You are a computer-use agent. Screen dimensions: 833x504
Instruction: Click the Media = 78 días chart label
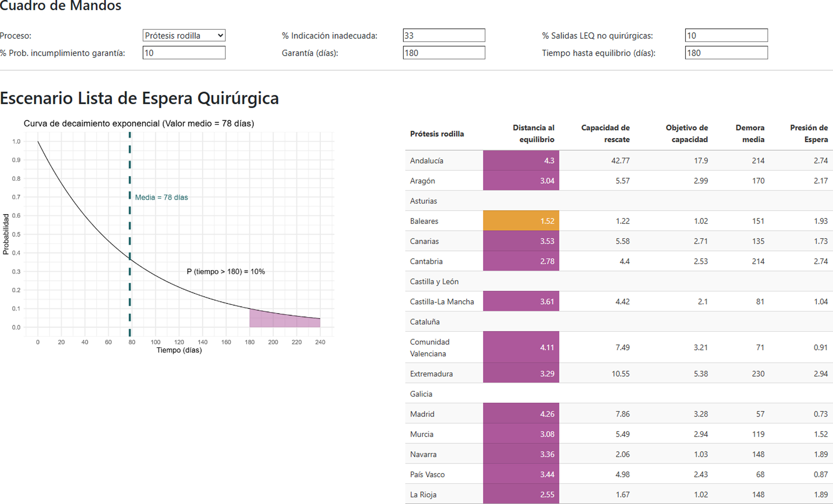[x=161, y=197]
